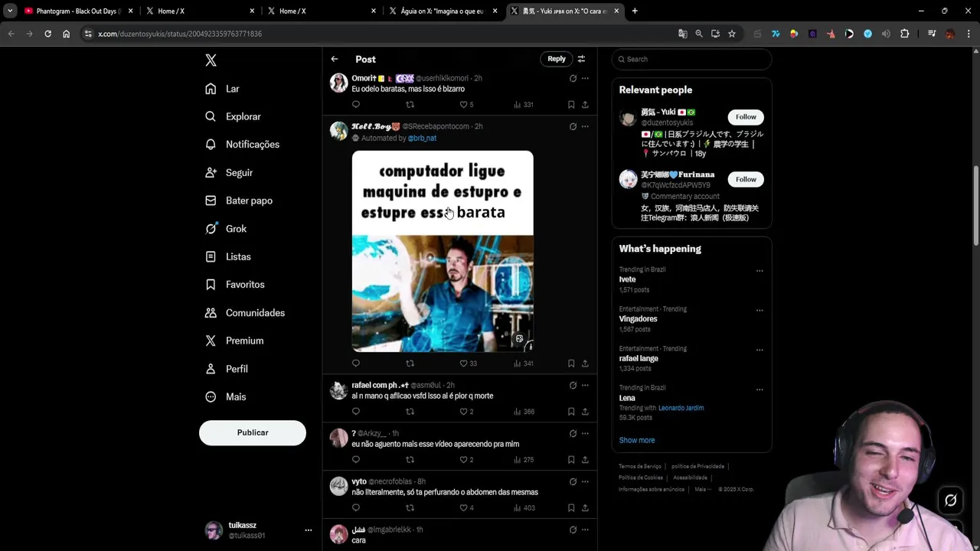The height and width of the screenshot is (551, 980).
Task: Open Lar home in sidebar
Action: [x=222, y=89]
